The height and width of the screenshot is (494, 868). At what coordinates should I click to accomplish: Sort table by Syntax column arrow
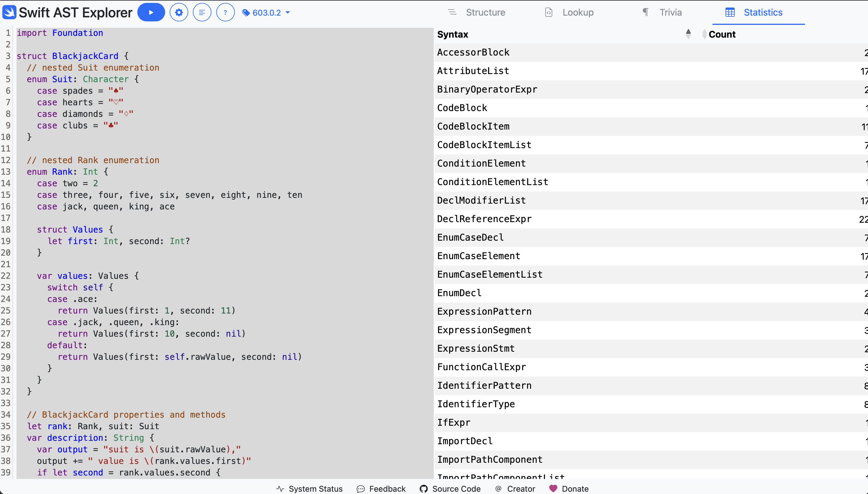click(688, 34)
